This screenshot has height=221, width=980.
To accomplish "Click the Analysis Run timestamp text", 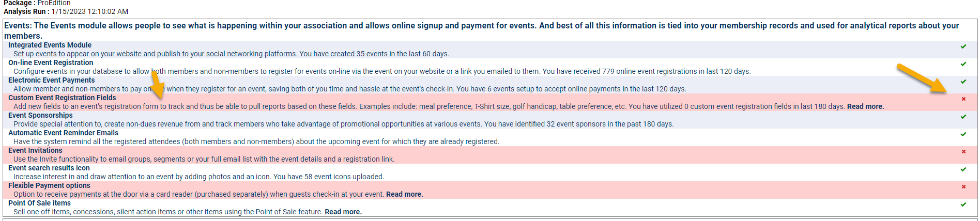I will [x=89, y=11].
